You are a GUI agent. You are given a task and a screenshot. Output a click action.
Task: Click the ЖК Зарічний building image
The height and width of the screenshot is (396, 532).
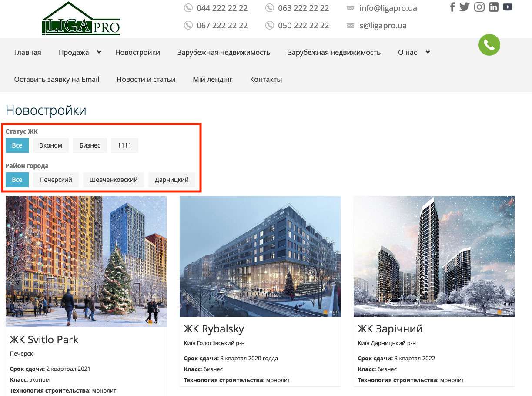[x=434, y=256]
